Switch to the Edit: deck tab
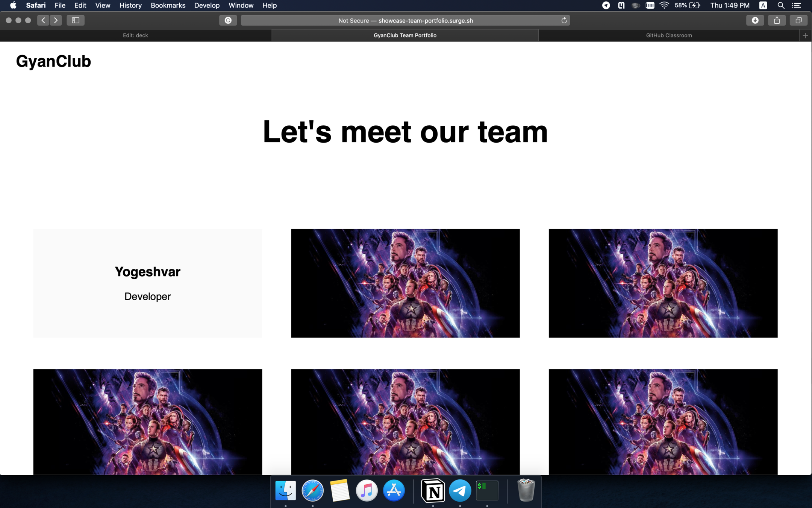This screenshot has height=508, width=812. [x=135, y=35]
